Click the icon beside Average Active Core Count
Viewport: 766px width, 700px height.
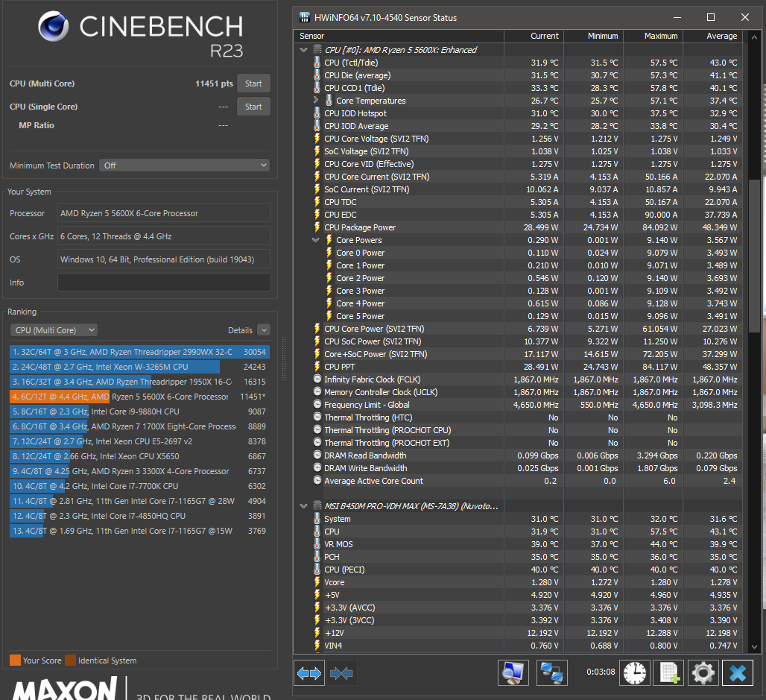(x=317, y=481)
